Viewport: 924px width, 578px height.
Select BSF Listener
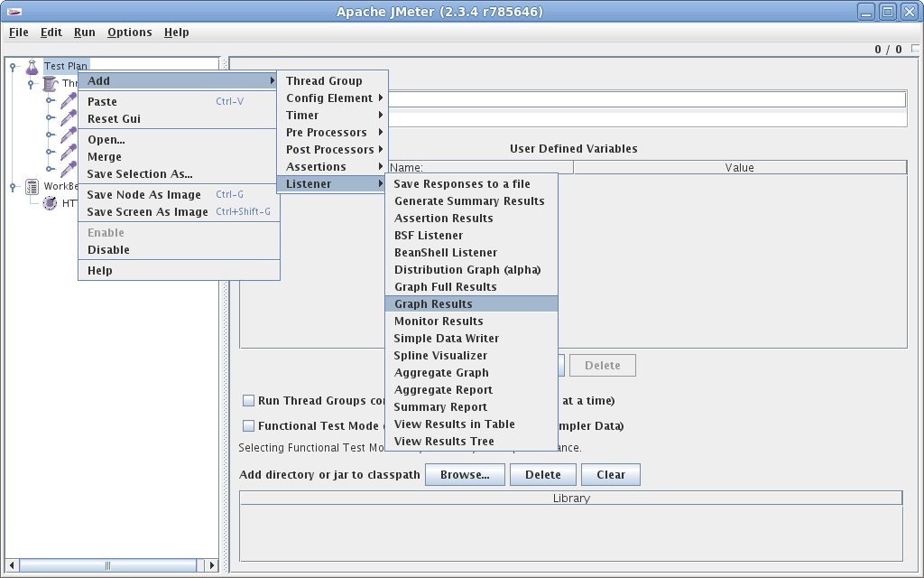471,236
